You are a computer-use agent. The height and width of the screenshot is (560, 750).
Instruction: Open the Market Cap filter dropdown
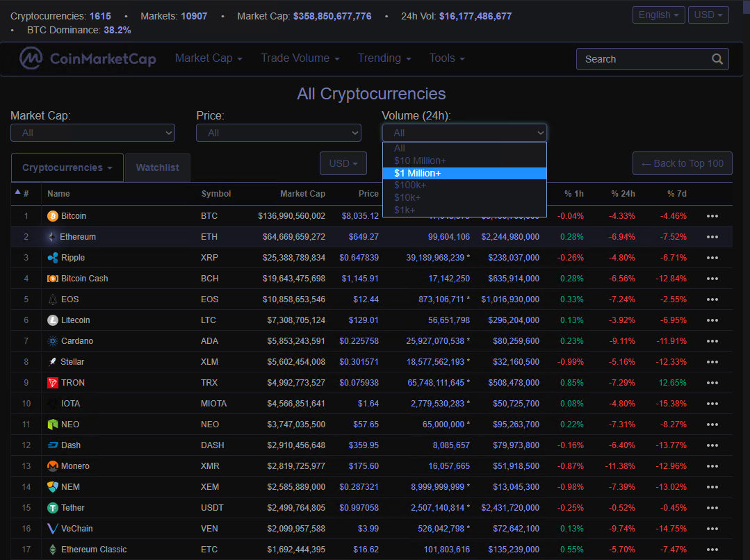(x=92, y=133)
